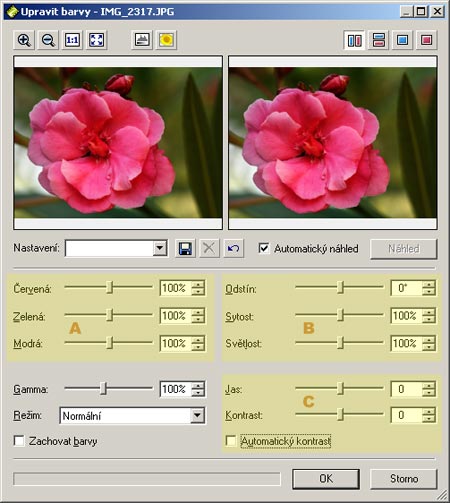Click the Modrá slider handle

[x=110, y=343]
